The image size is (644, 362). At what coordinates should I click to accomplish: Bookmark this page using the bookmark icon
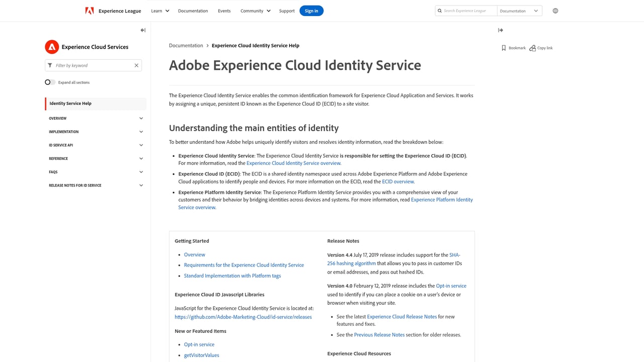[x=504, y=48]
